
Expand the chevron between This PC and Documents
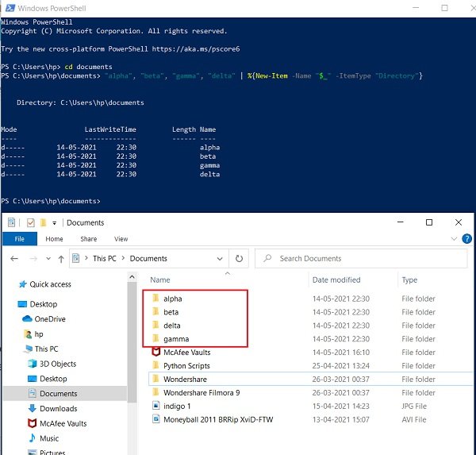coord(123,258)
